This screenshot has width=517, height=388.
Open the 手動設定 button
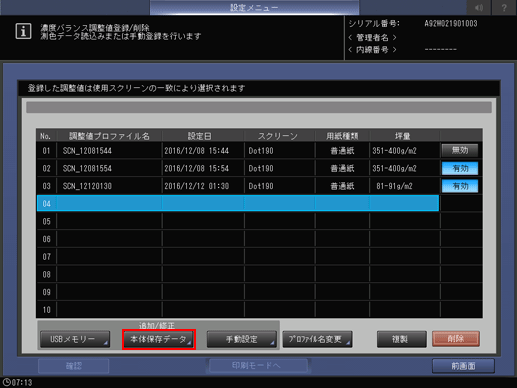click(242, 339)
